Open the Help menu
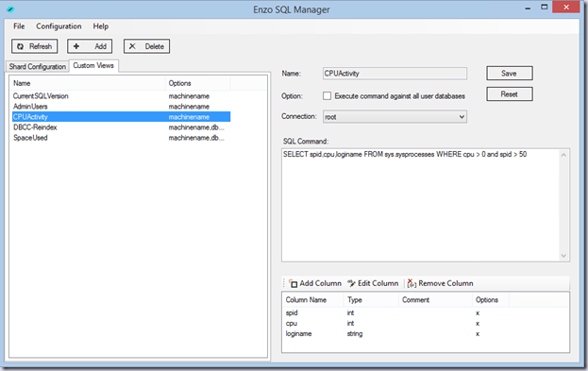This screenshot has width=588, height=371. tap(100, 26)
